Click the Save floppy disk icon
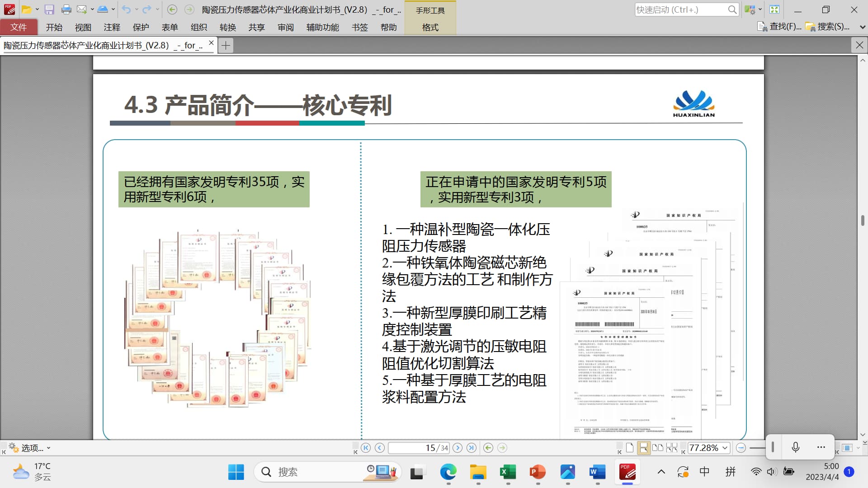 [49, 9]
